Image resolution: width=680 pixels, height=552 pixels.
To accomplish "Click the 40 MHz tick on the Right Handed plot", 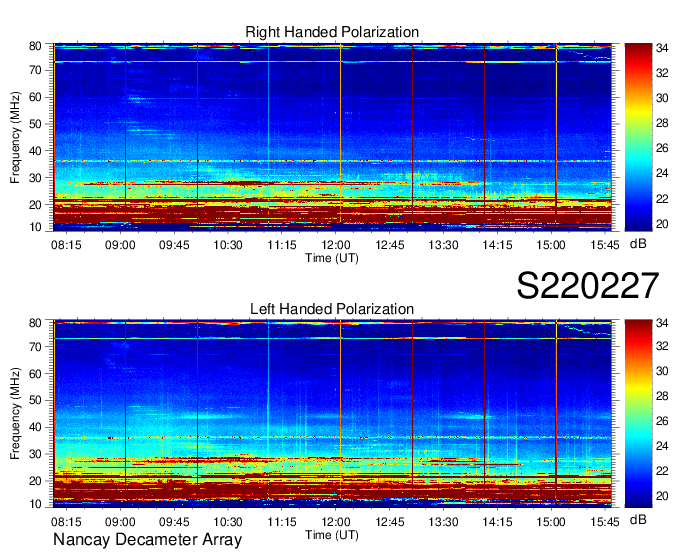I will (x=35, y=151).
